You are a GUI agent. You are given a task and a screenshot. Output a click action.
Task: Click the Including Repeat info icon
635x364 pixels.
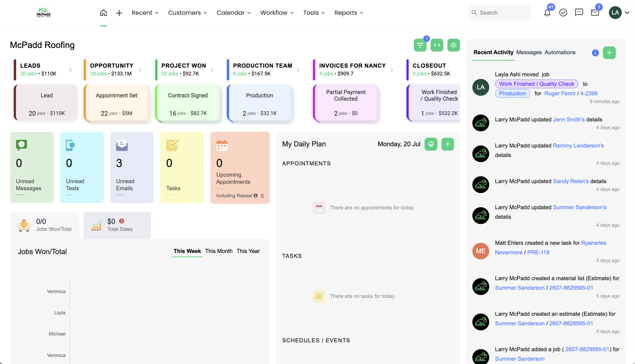pyautogui.click(x=255, y=195)
